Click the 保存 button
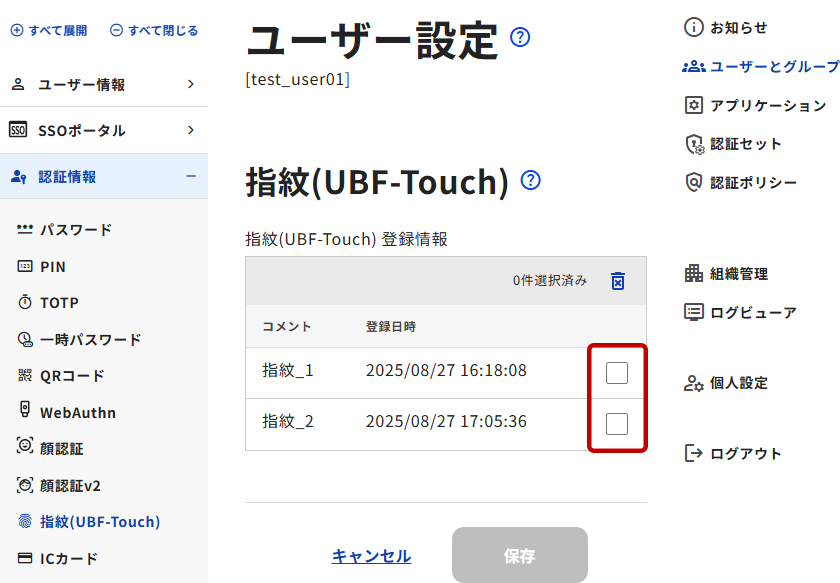 519,555
